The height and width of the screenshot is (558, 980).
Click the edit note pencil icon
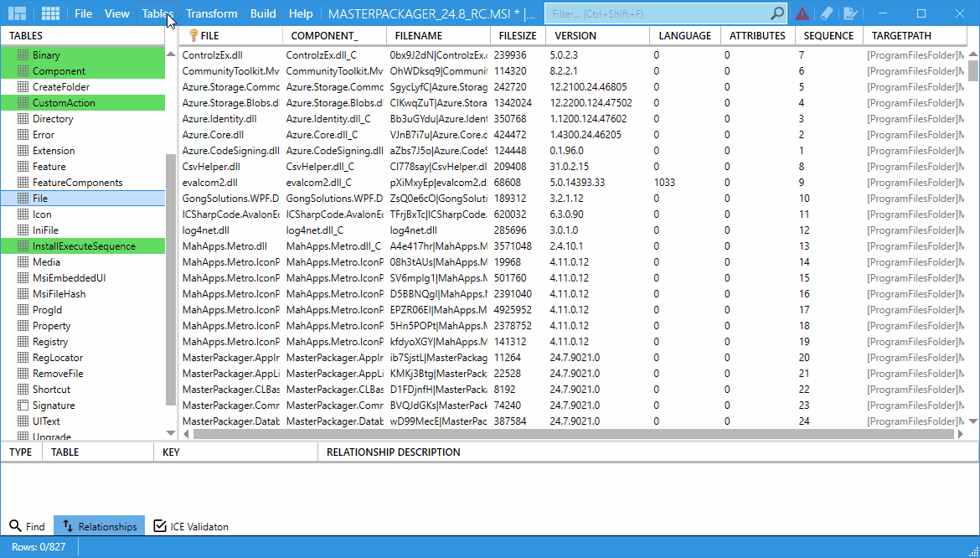coord(850,13)
